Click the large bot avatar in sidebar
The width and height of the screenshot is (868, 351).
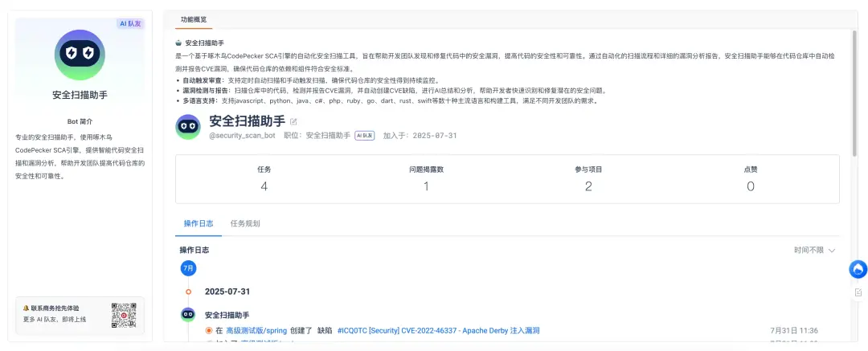pyautogui.click(x=80, y=55)
